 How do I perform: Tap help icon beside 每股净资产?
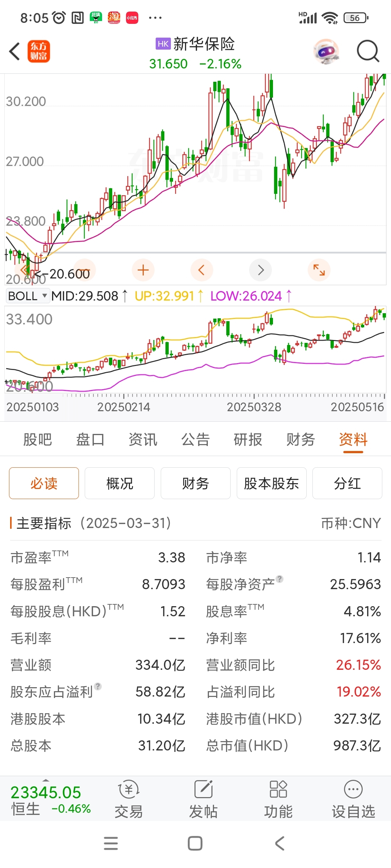279,579
